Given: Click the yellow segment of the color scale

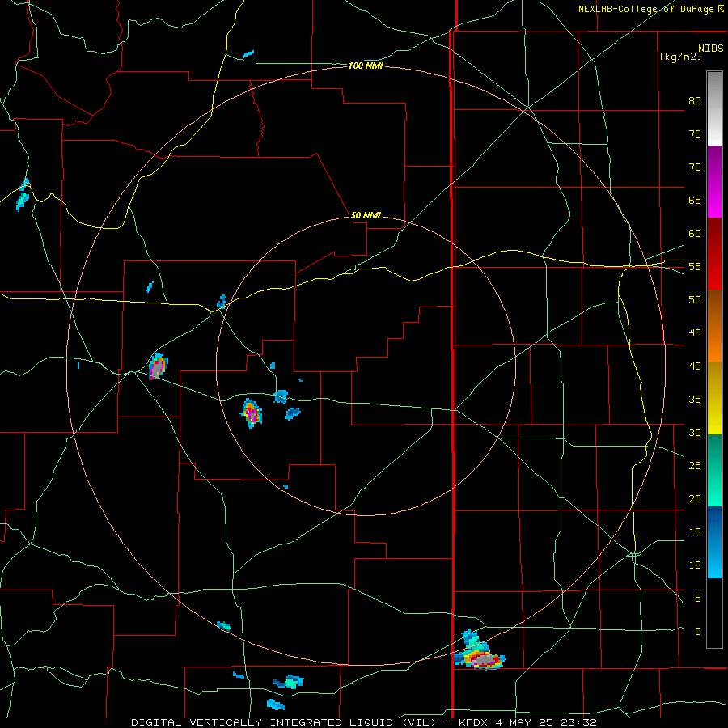Looking at the screenshot, I should click(714, 398).
